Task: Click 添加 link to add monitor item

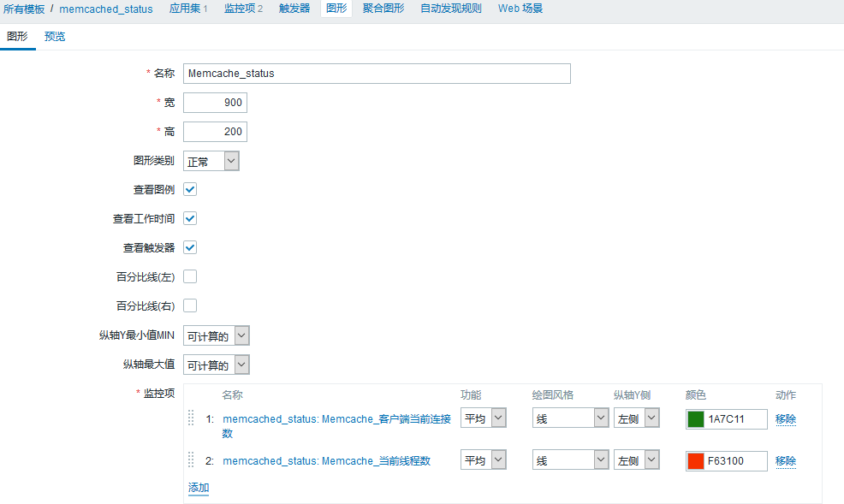Action: tap(199, 488)
